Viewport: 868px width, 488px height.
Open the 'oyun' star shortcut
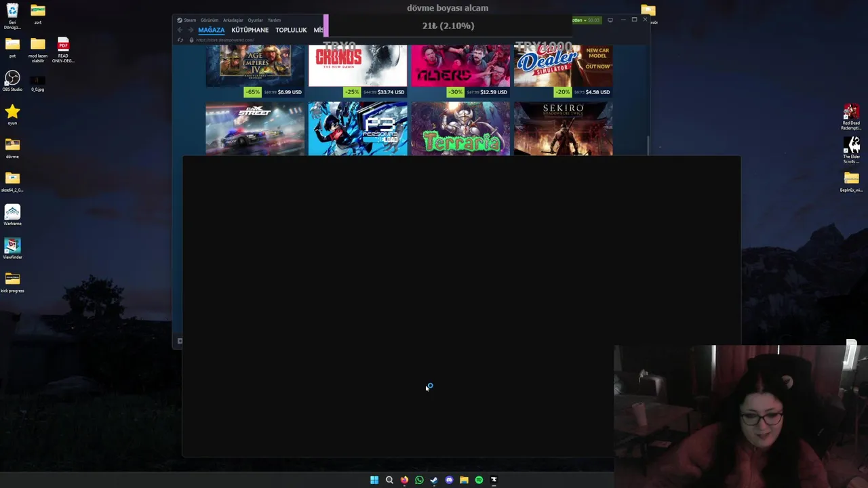(12, 115)
